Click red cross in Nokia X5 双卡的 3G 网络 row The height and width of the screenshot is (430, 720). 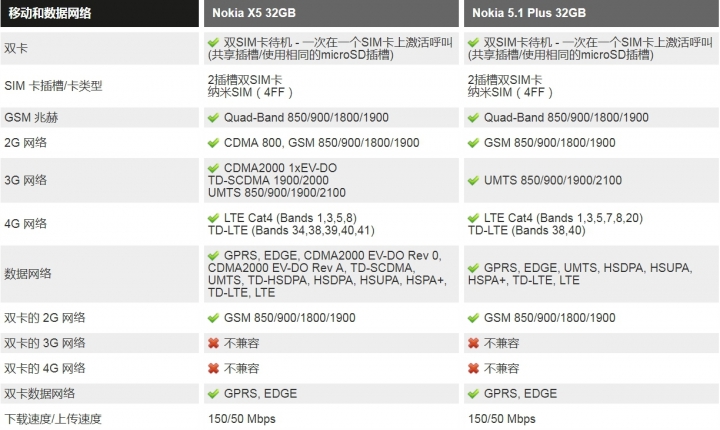(214, 343)
